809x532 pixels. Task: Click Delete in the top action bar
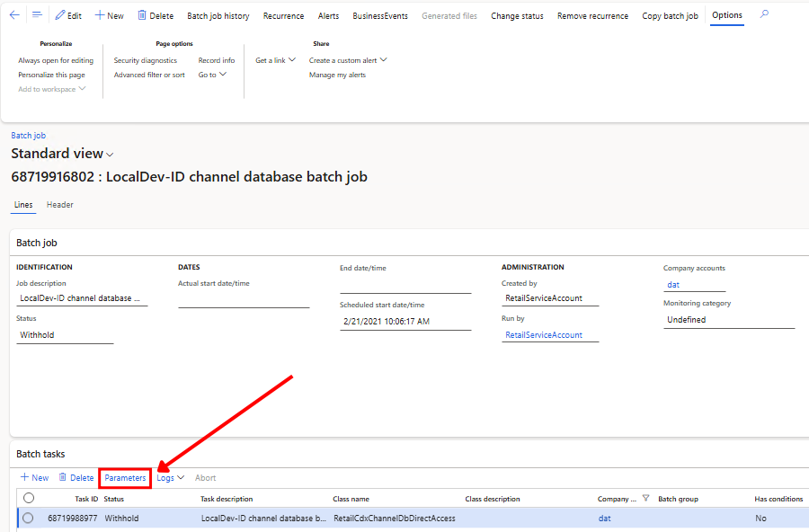coord(156,15)
